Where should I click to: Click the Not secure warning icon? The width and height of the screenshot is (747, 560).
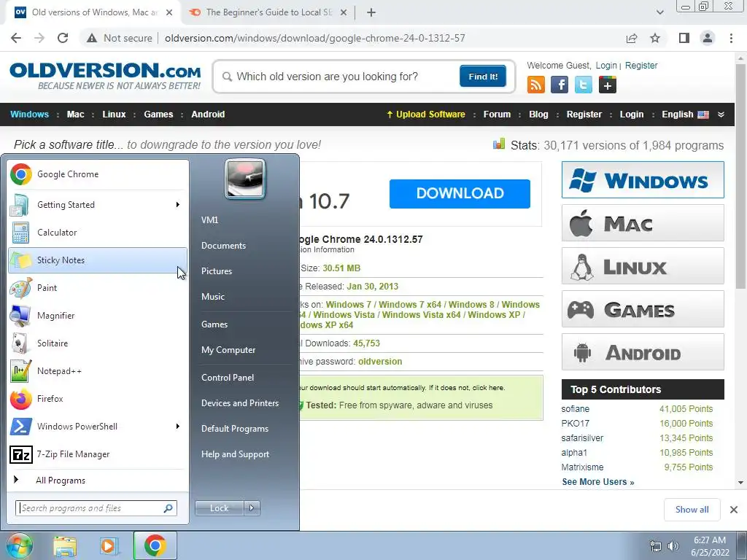92,38
